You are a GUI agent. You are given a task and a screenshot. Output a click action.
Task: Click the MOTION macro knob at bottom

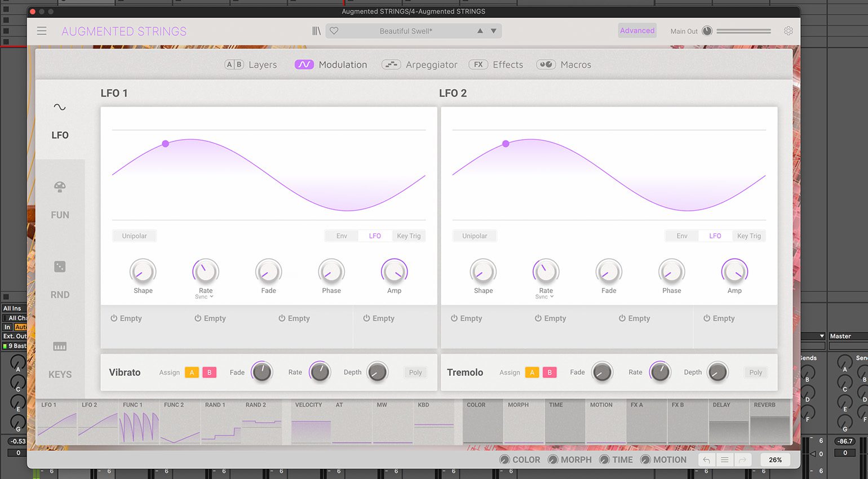coord(646,460)
